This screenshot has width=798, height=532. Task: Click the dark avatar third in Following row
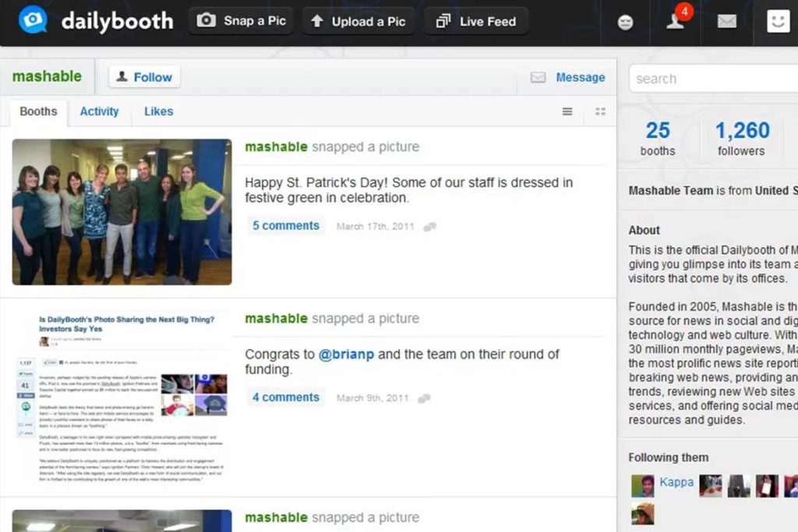tap(739, 486)
